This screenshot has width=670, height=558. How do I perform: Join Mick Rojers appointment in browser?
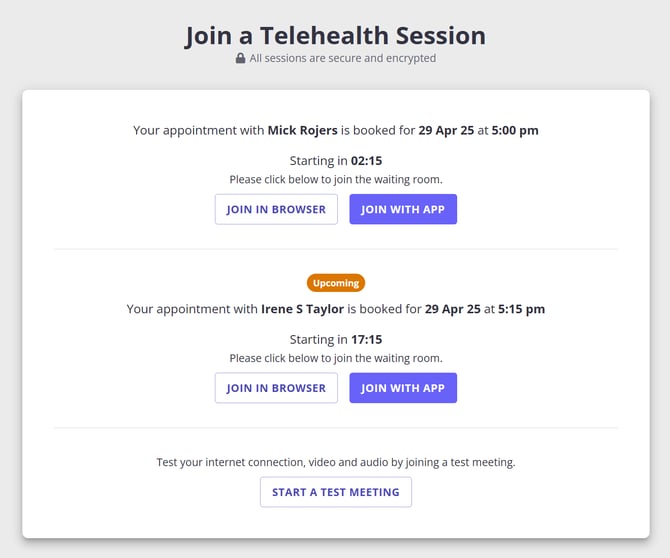276,209
